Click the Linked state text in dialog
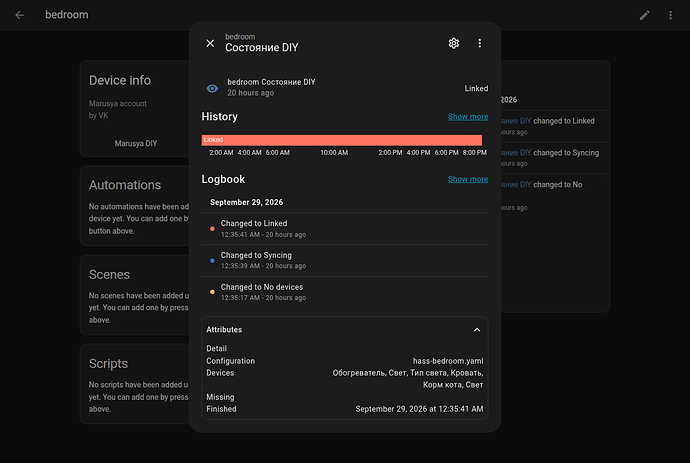690x463 pixels. point(476,88)
